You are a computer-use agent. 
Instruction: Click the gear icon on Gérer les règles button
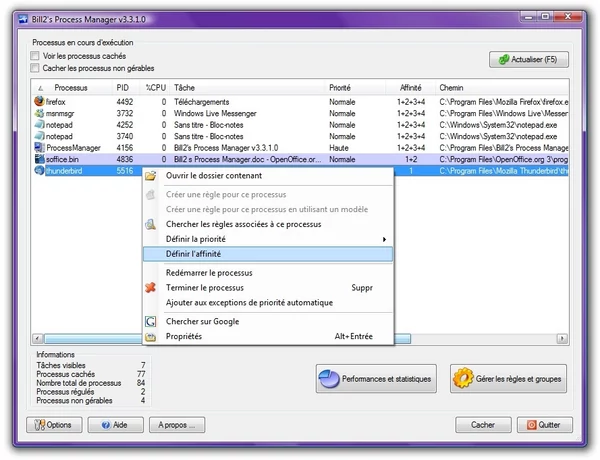coord(463,378)
